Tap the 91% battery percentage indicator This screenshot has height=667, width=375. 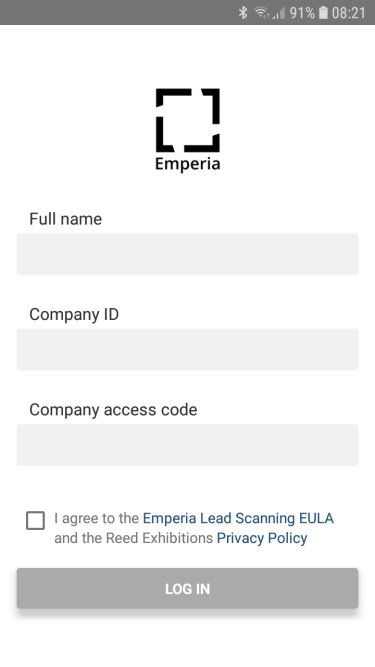pos(302,13)
